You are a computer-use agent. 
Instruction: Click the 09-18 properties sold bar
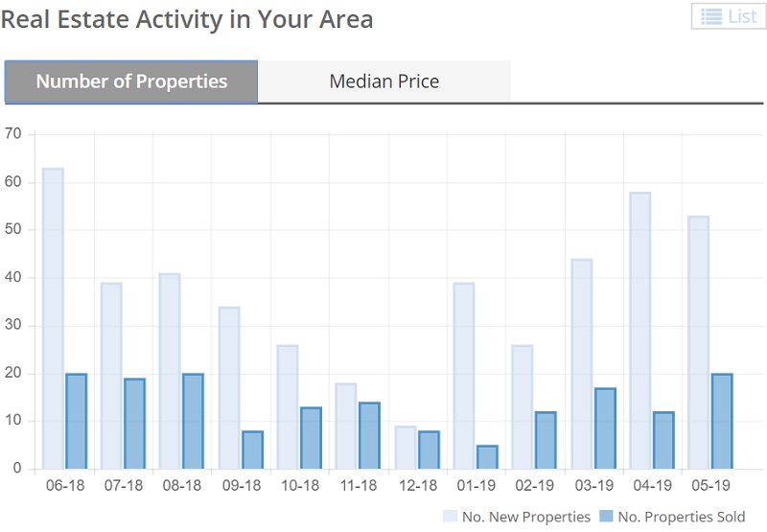click(252, 450)
